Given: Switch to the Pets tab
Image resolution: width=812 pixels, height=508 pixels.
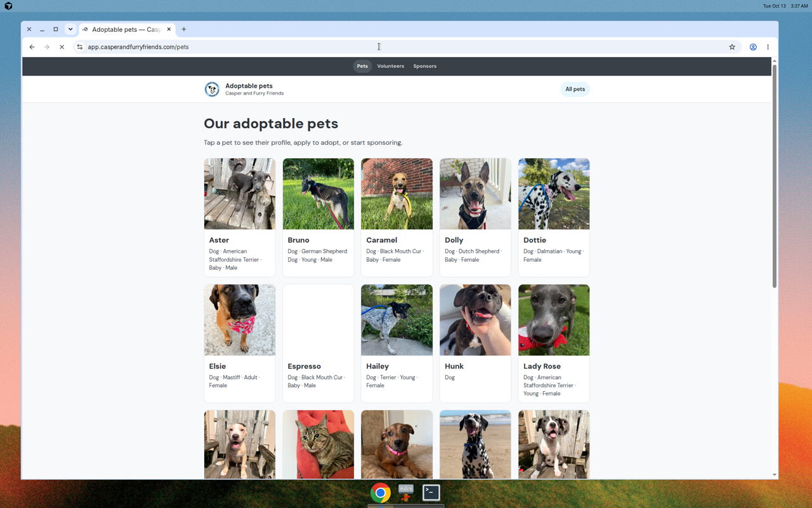Looking at the screenshot, I should coord(362,66).
